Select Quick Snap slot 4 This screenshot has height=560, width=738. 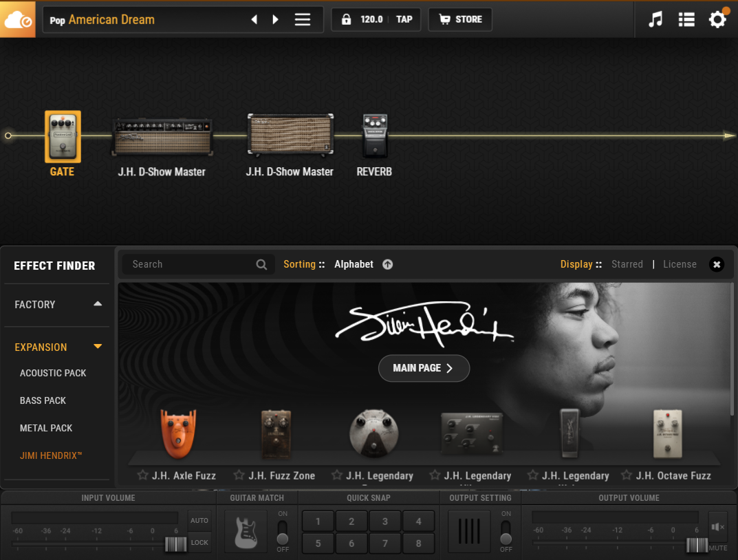[418, 521]
